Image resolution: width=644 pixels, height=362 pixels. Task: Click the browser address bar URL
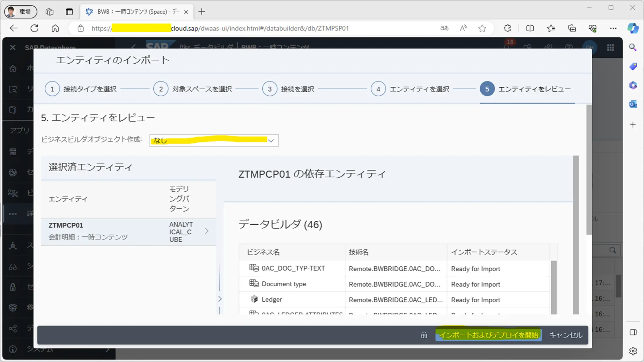point(220,28)
